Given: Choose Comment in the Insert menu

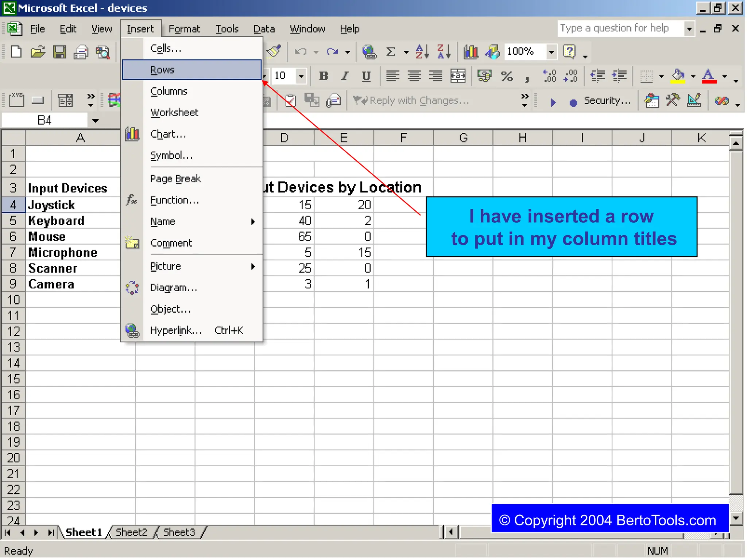Looking at the screenshot, I should coord(192,243).
